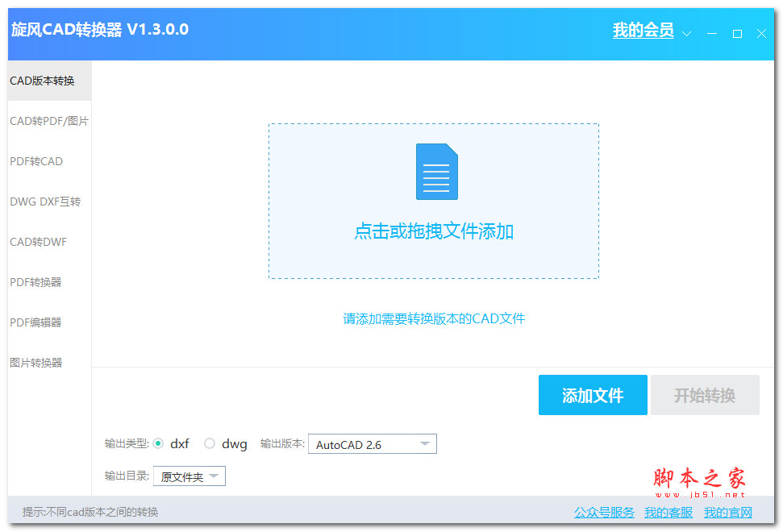Click the blue document icon in the drop area

point(436,171)
